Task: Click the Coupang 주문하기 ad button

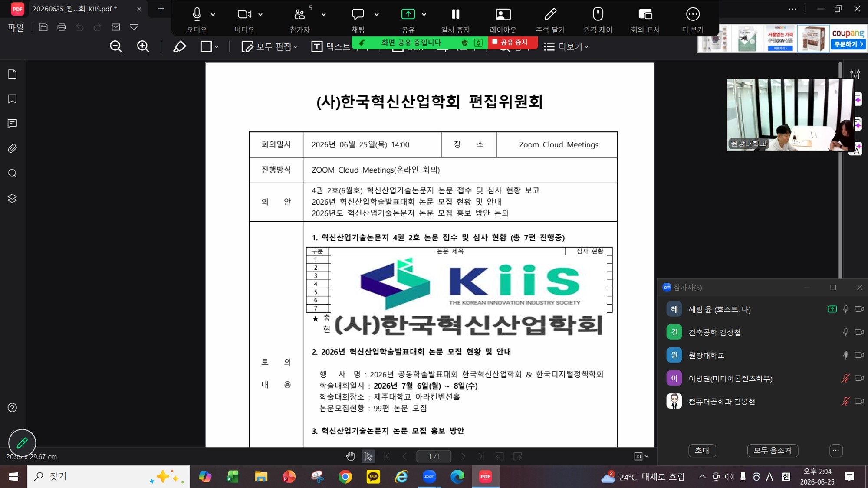Action: pos(848,44)
